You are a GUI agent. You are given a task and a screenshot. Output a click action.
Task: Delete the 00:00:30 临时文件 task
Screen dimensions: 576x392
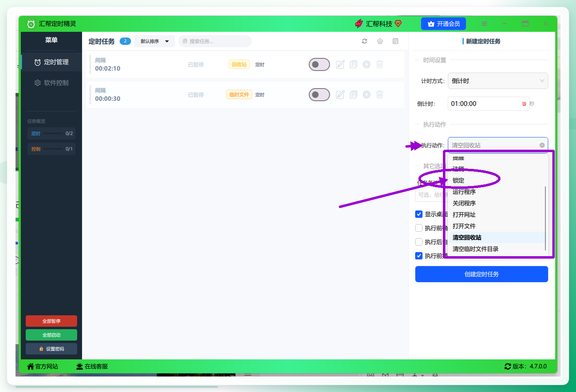[380, 95]
